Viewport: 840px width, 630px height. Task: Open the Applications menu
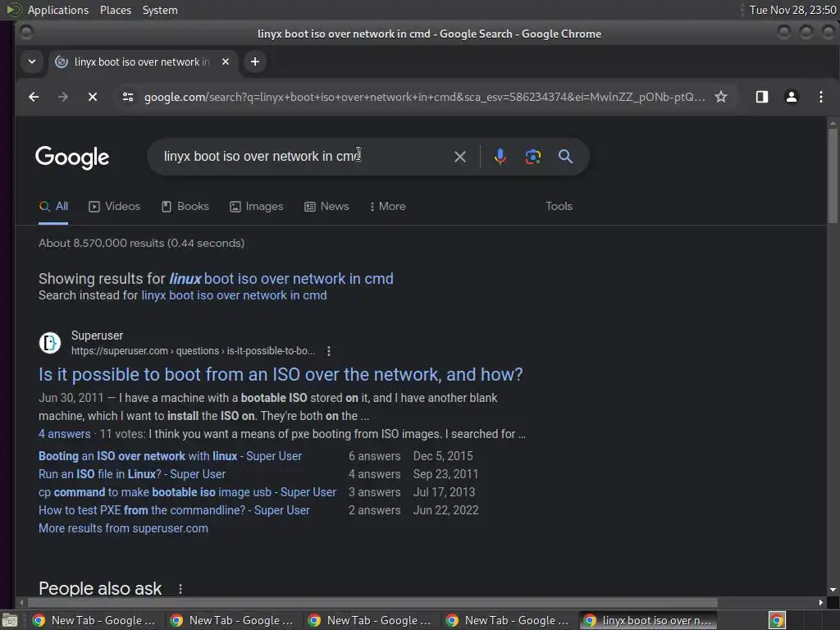[x=58, y=10]
